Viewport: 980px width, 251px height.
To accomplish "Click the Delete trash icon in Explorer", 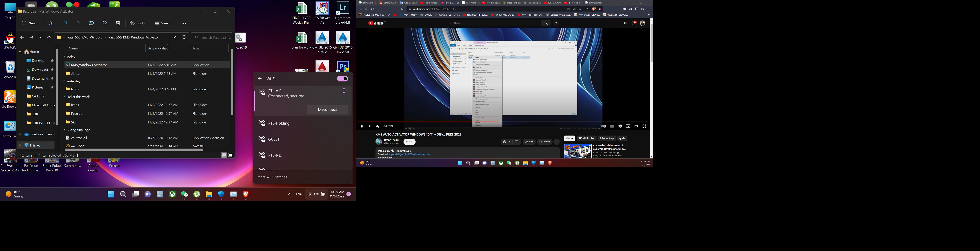I will [x=118, y=23].
